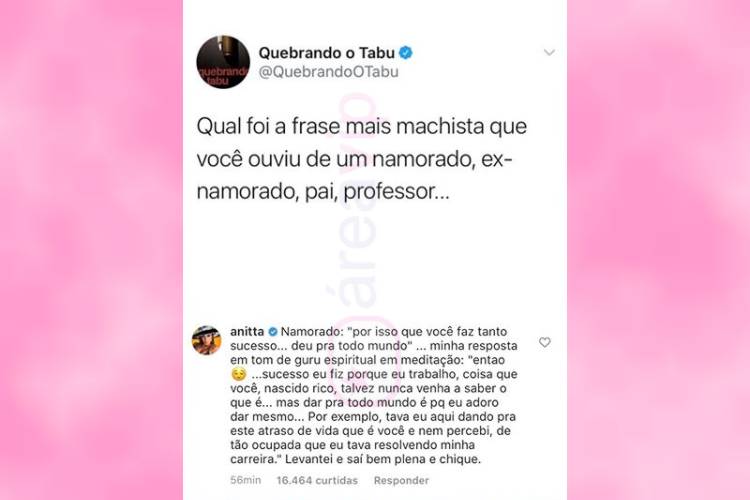
Task: Click the blurred pink background on the left
Action: [91, 250]
